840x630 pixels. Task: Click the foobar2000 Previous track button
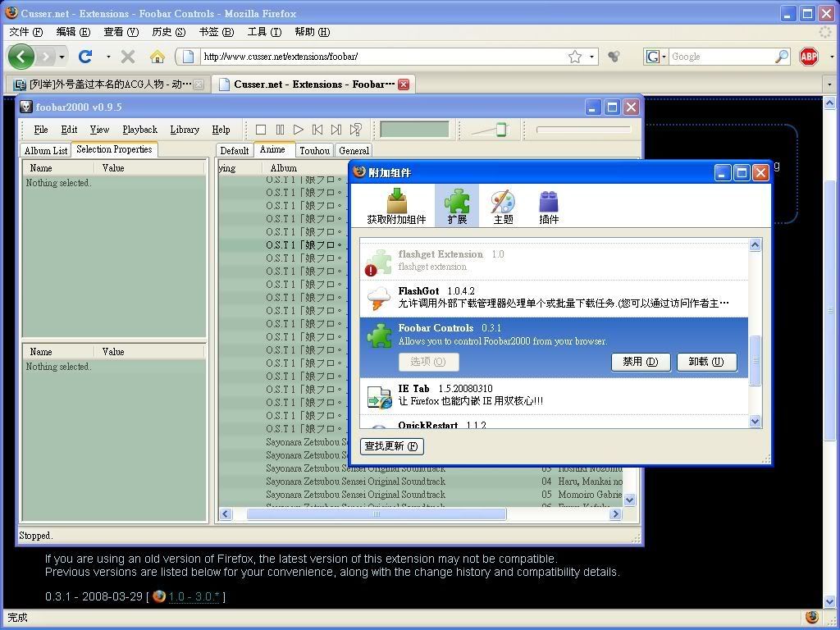click(x=317, y=130)
